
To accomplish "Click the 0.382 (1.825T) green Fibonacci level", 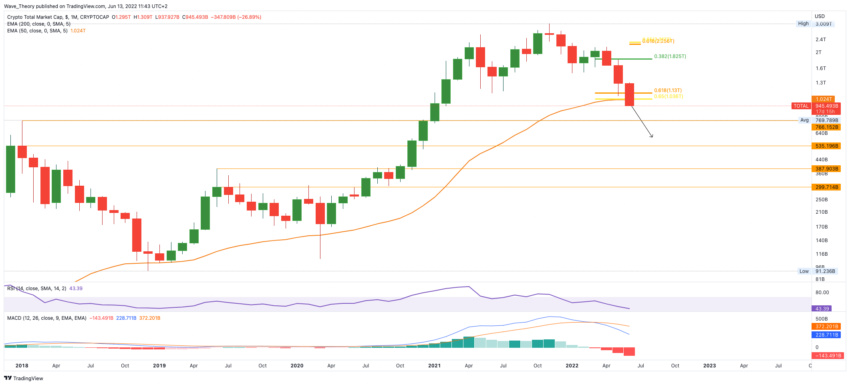I will click(670, 56).
